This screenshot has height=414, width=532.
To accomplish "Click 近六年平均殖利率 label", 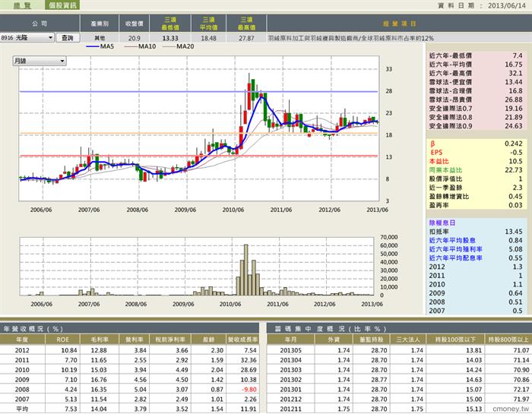I will (x=456, y=249).
